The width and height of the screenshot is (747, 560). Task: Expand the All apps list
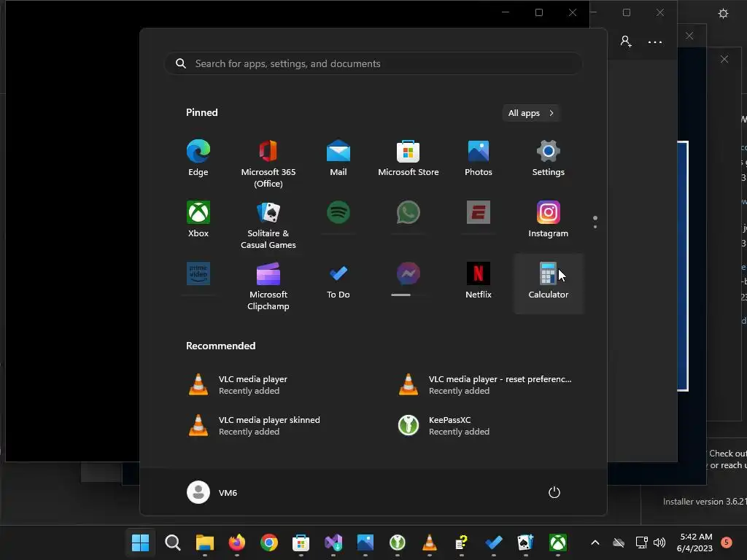[531, 113]
